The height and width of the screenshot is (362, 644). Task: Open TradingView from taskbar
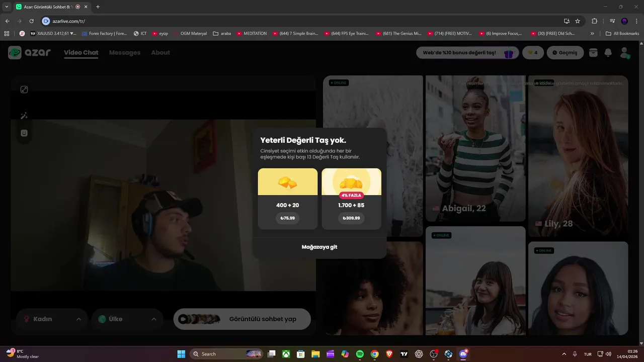(x=404, y=354)
